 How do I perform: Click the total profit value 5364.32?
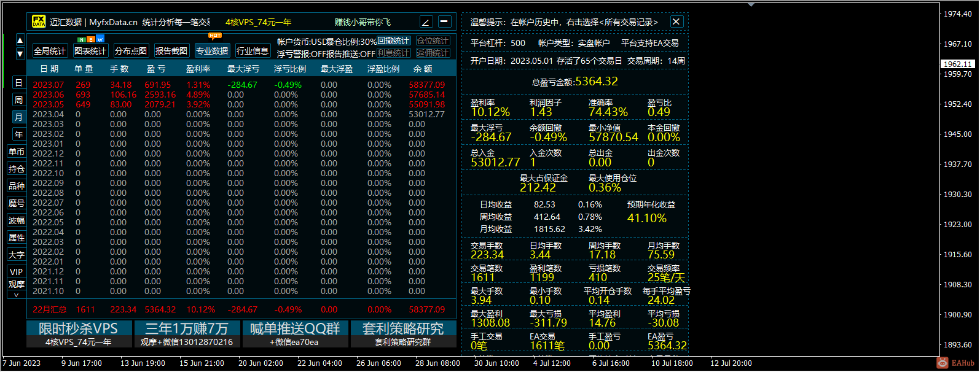597,81
